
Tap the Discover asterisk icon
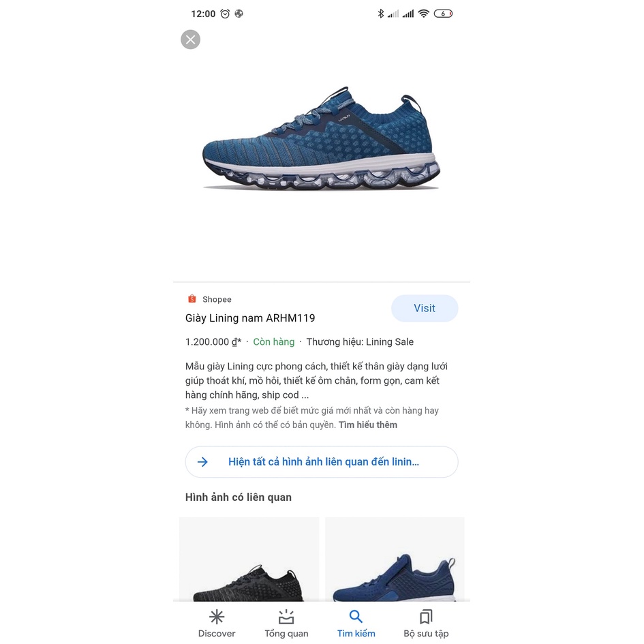pos(217,617)
